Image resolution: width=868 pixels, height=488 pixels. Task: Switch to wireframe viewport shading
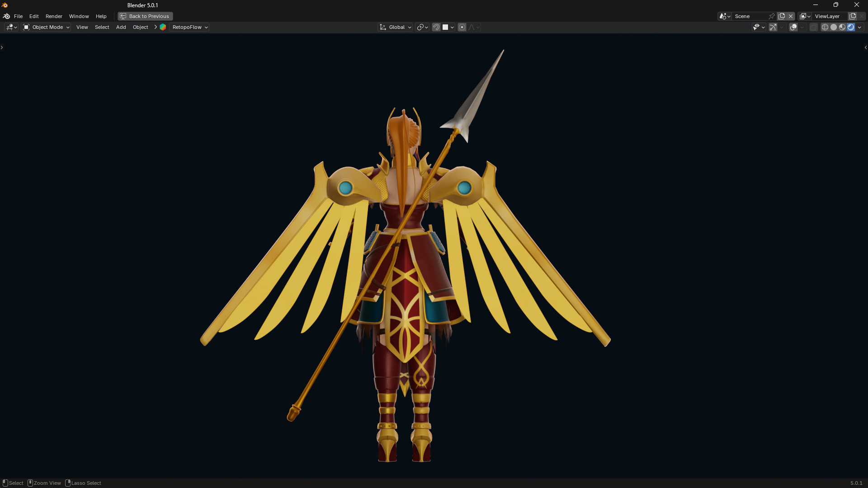(x=825, y=27)
